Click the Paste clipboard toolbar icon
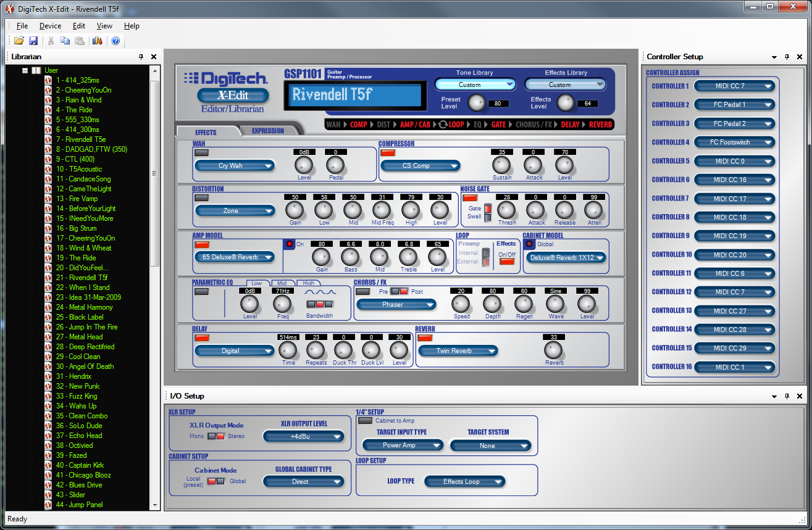The width and height of the screenshot is (812, 530). point(80,41)
